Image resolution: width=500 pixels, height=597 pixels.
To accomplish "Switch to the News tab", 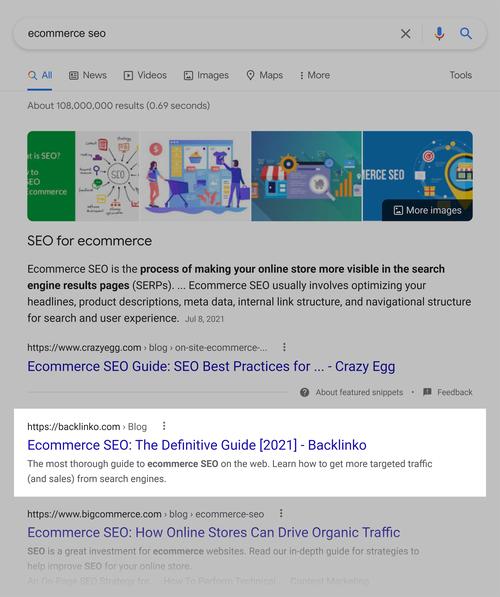I will coord(88,75).
